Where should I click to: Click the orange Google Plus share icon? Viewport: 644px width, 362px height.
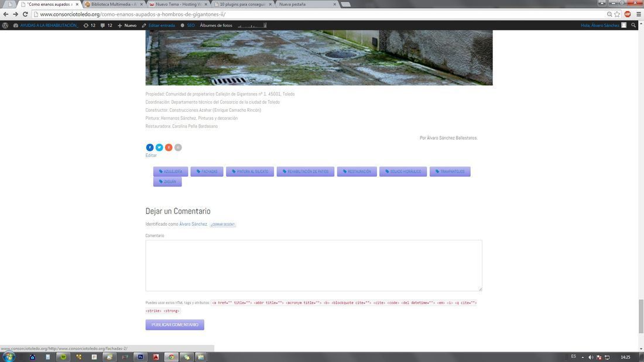pos(169,147)
